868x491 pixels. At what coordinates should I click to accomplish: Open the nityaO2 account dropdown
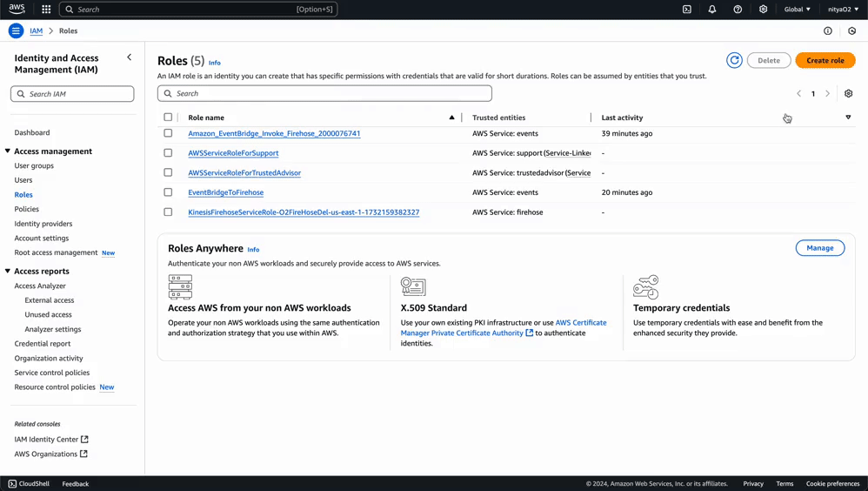(843, 10)
